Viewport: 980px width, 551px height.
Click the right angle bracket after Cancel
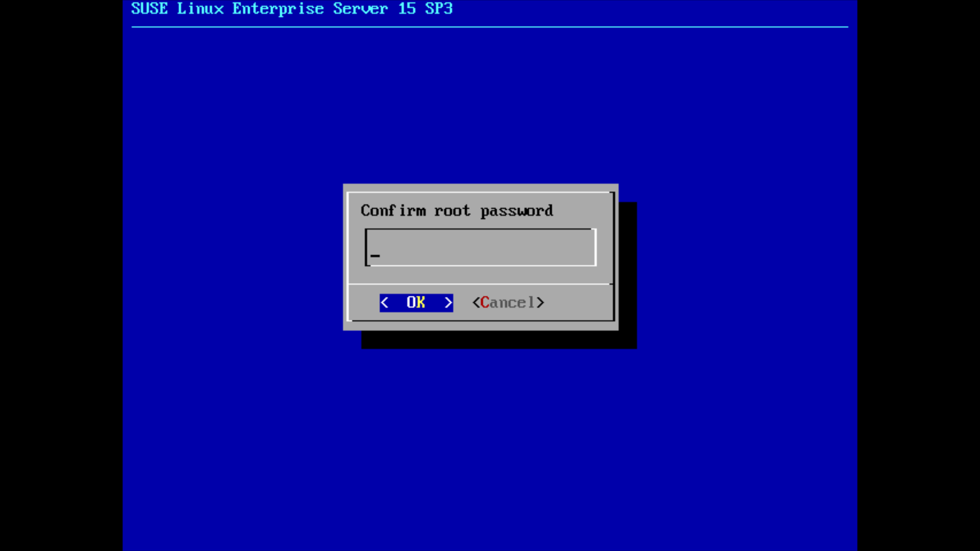point(540,303)
